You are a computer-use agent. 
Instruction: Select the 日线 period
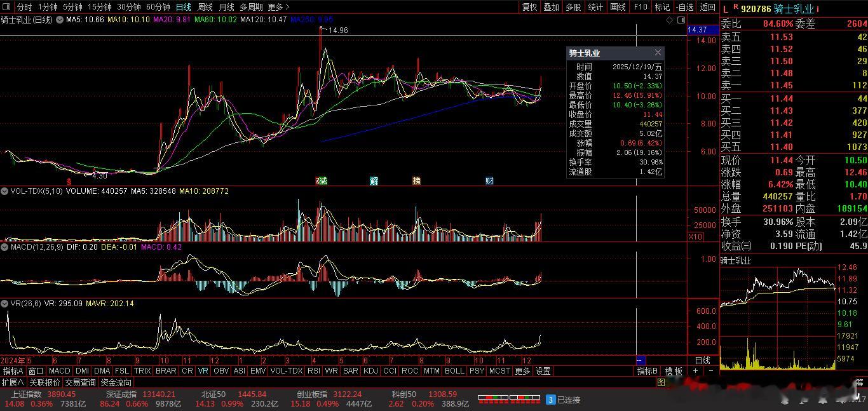183,7
